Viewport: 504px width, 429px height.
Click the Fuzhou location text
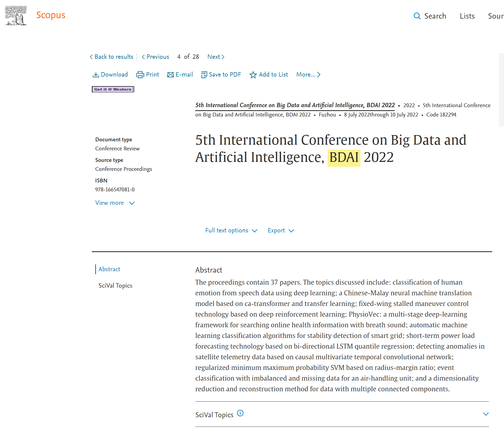click(327, 115)
